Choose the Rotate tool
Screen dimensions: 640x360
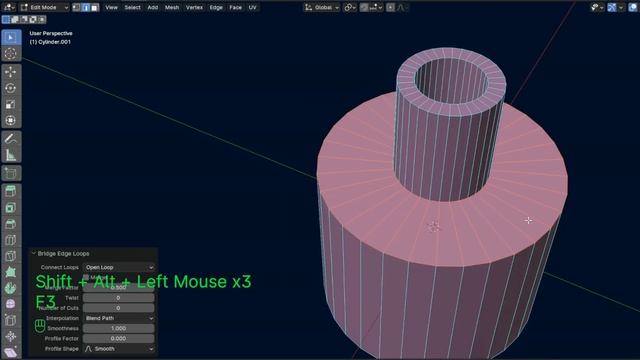pos(11,88)
